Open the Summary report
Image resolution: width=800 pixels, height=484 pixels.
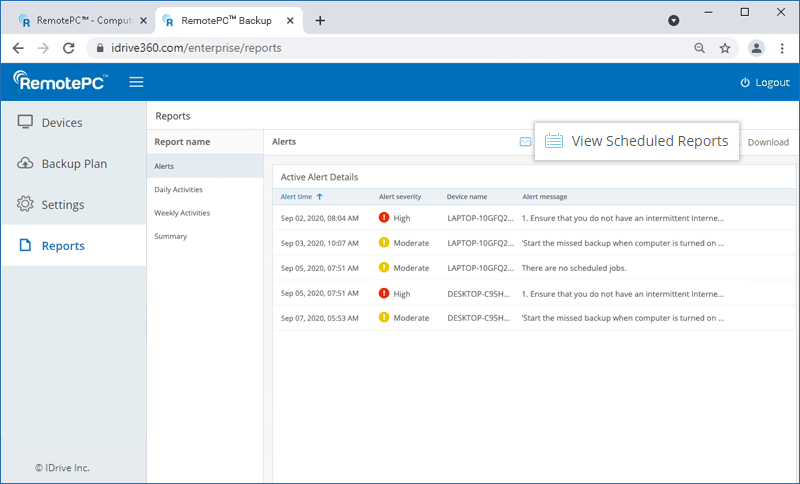tap(170, 236)
